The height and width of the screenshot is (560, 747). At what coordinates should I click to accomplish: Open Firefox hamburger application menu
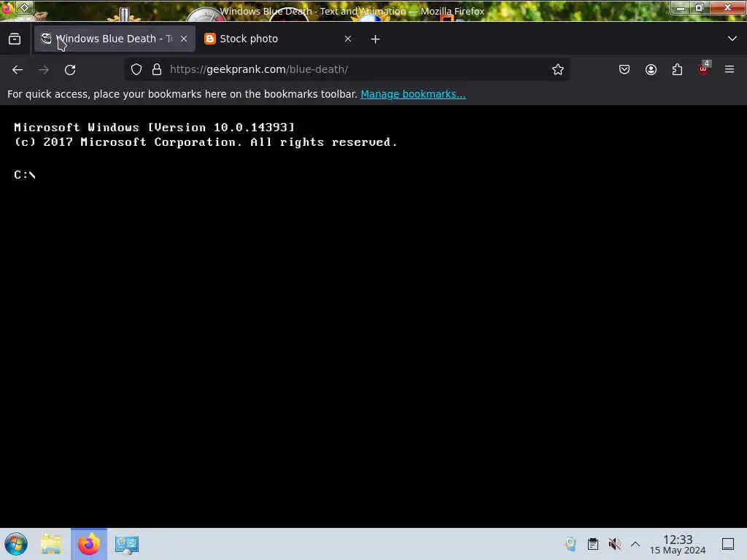point(729,69)
